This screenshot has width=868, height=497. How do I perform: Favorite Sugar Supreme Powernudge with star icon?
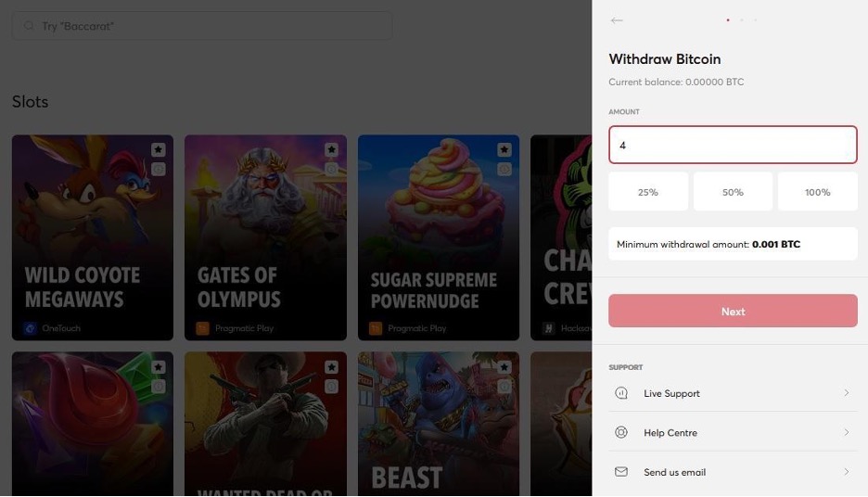coord(504,149)
